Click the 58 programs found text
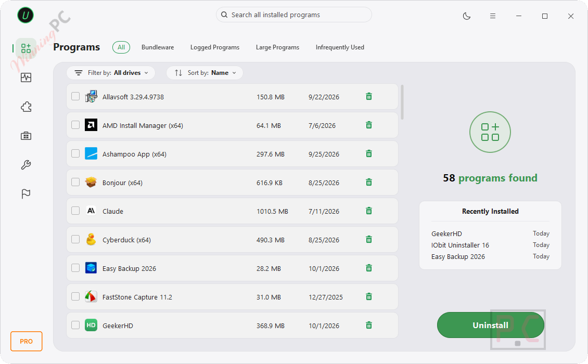This screenshot has width=588, height=364. click(490, 178)
